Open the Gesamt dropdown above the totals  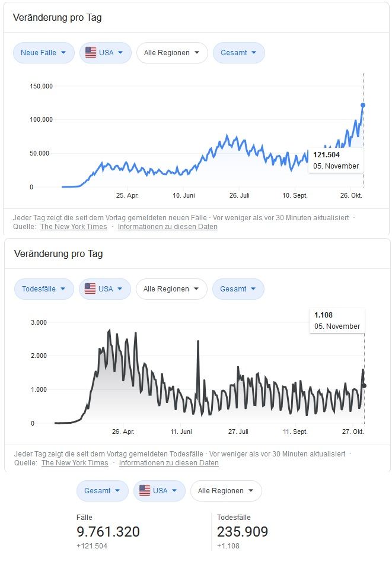pyautogui.click(x=102, y=491)
